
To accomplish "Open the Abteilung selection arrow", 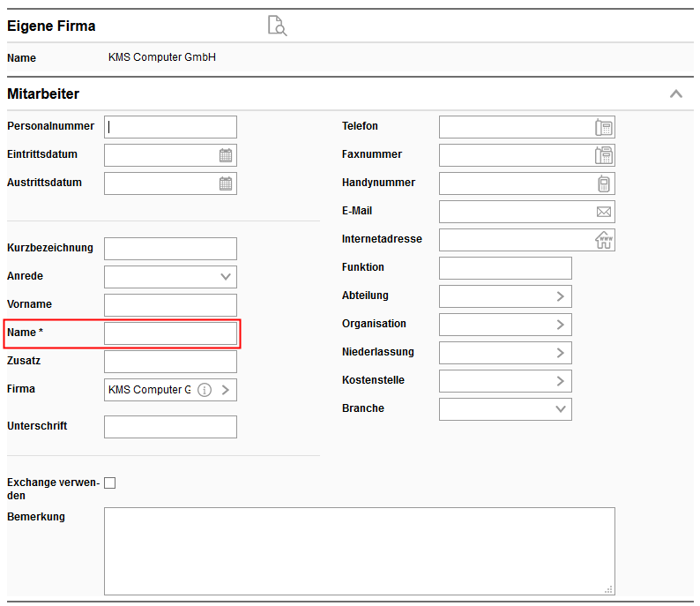I will point(561,296).
